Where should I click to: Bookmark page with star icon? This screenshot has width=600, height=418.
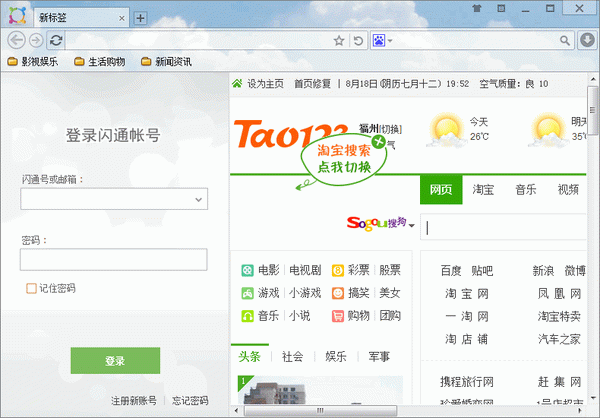pos(339,41)
